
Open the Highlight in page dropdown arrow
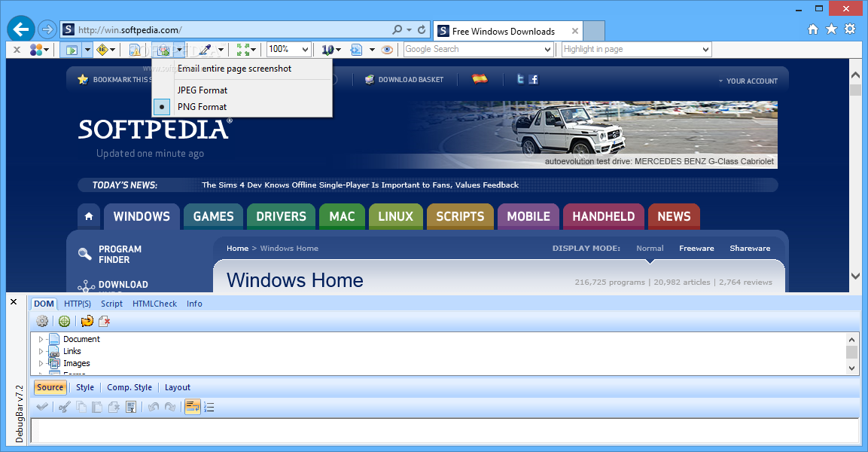[x=705, y=49]
